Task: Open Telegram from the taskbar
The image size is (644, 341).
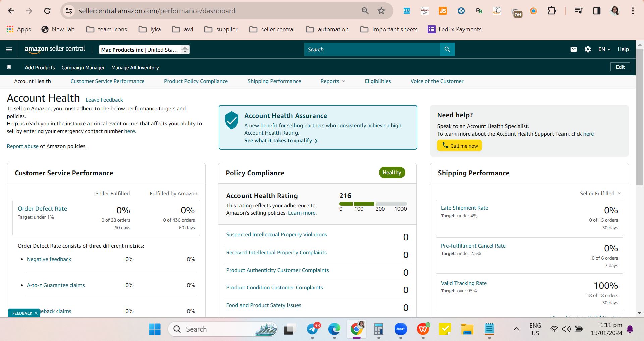Action: pyautogui.click(x=312, y=329)
